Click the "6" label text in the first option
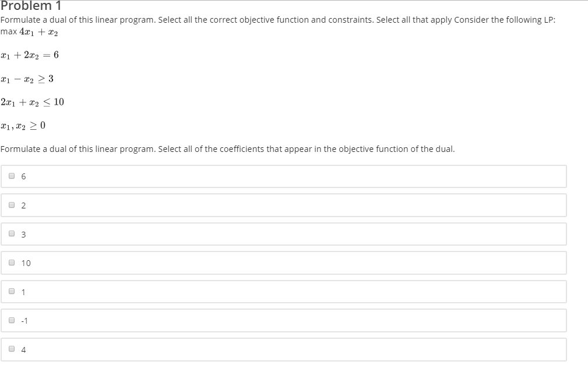This screenshot has height=365, width=588. (x=24, y=176)
